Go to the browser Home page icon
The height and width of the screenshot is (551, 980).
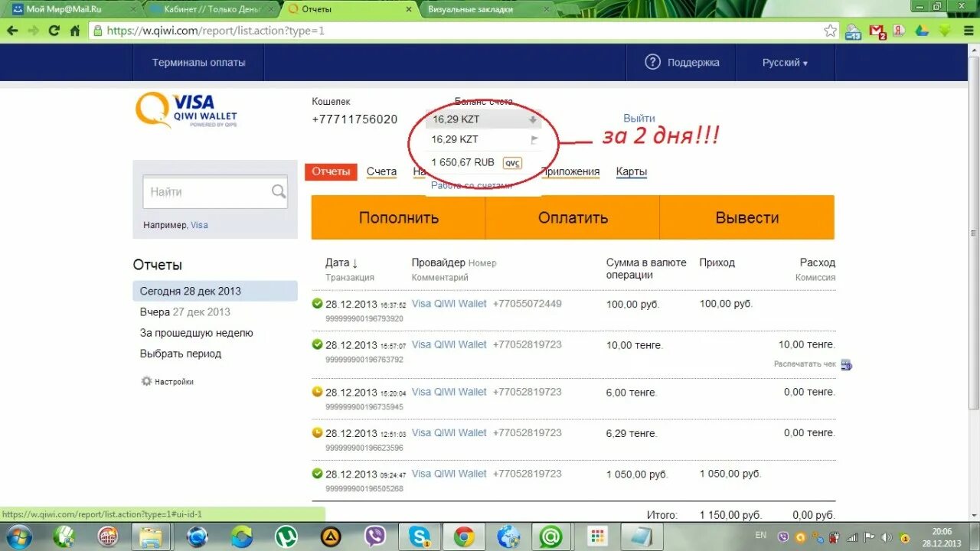click(74, 31)
